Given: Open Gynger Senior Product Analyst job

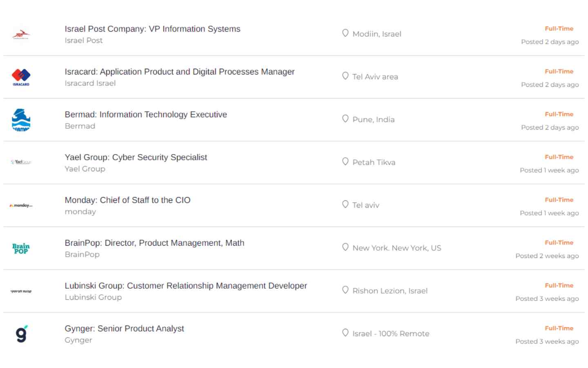Looking at the screenshot, I should (124, 329).
